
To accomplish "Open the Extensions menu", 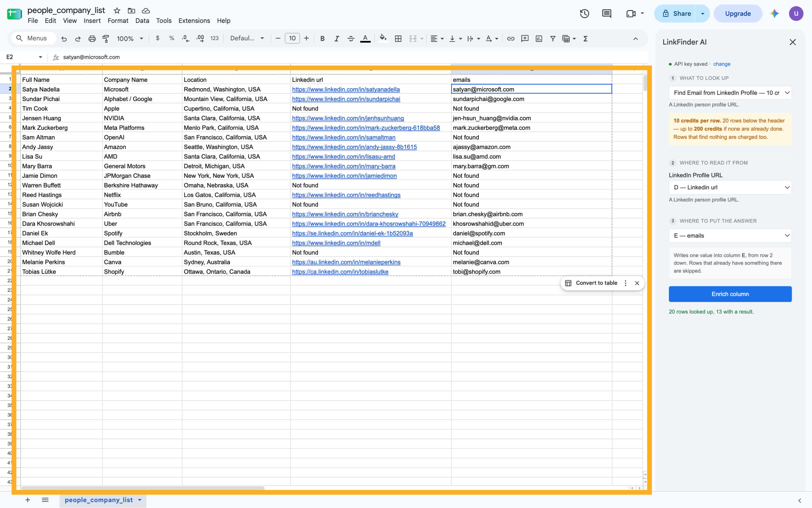I will click(194, 21).
